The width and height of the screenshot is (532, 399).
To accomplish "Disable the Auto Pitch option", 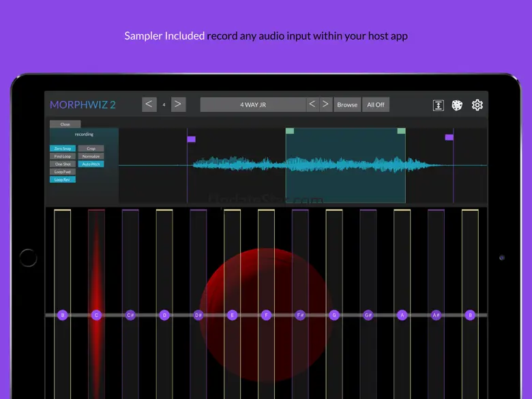I will [91, 164].
